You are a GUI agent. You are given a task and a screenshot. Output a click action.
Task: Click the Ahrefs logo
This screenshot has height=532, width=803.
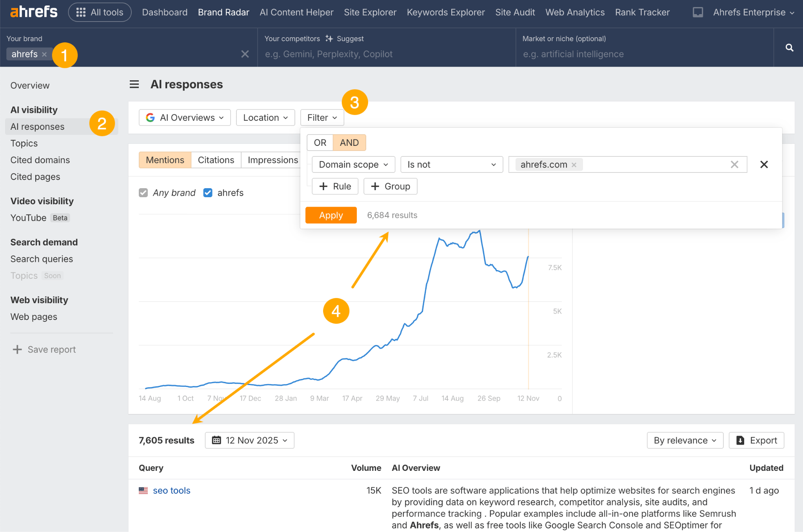(34, 11)
